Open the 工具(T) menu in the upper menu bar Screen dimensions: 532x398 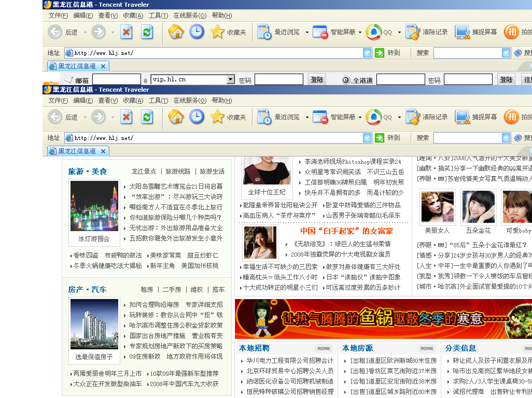click(158, 16)
